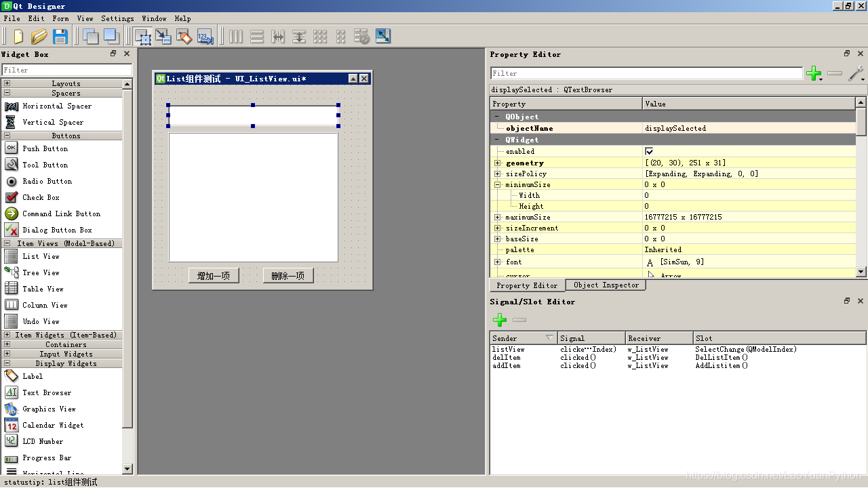Image resolution: width=868 pixels, height=488 pixels.
Task: Click the Lay Out Vertically in Splitter icon
Action: tap(299, 36)
